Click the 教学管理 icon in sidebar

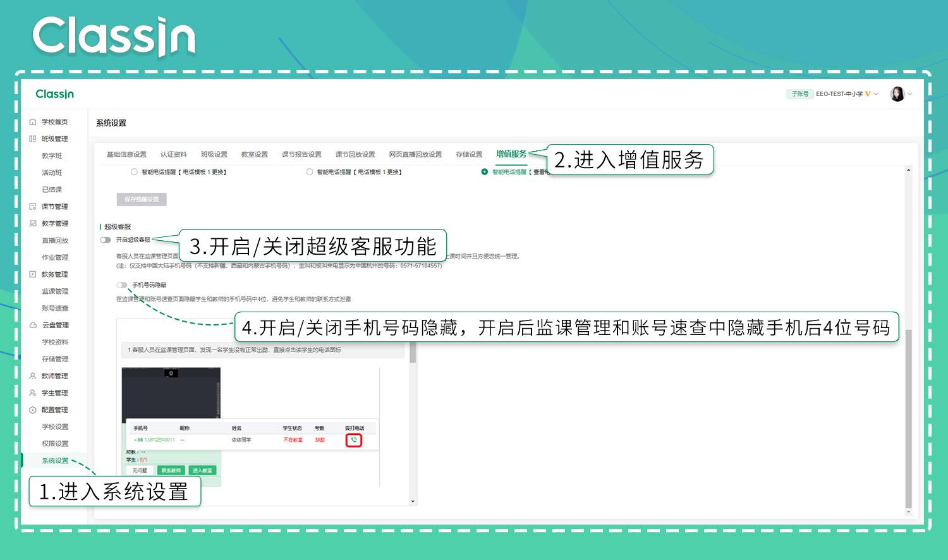pos(33,224)
